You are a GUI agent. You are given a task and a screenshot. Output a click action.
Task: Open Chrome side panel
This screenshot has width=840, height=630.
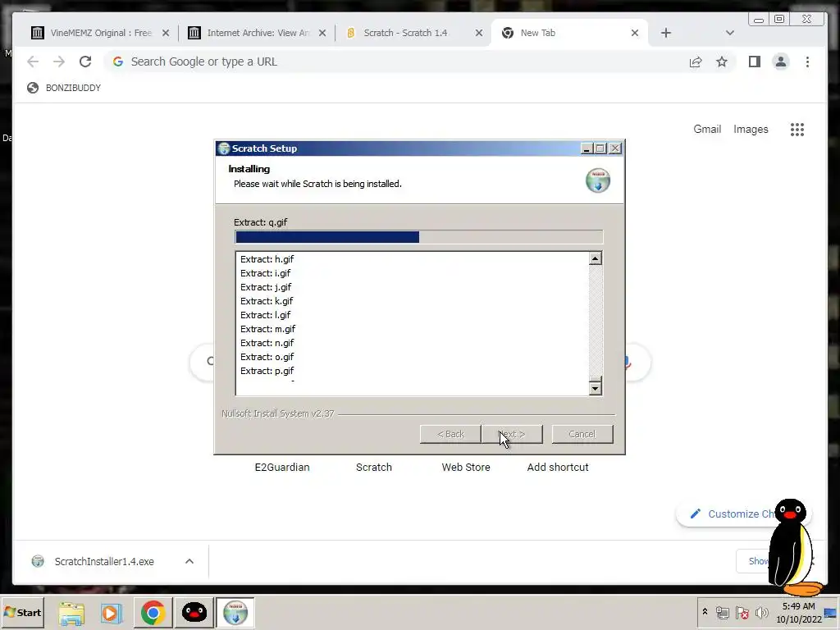755,62
